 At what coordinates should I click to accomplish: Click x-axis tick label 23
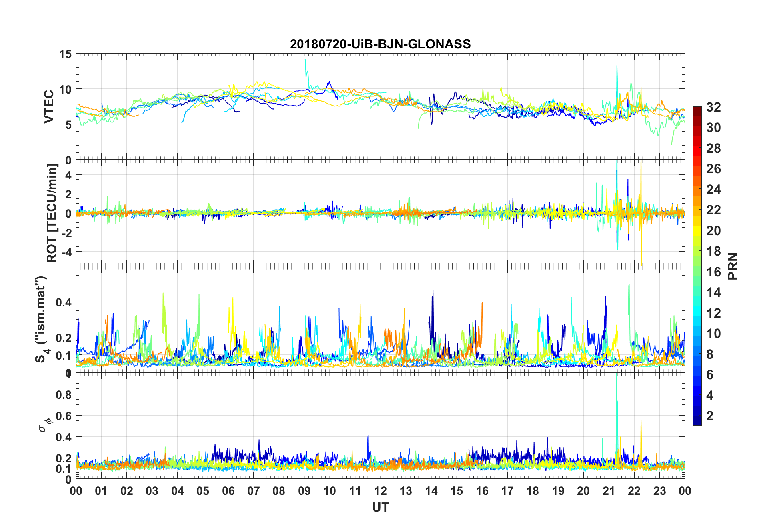660,491
